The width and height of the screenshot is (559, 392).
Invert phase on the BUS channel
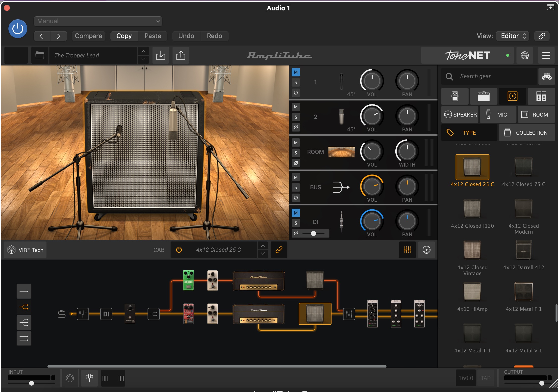296,198
